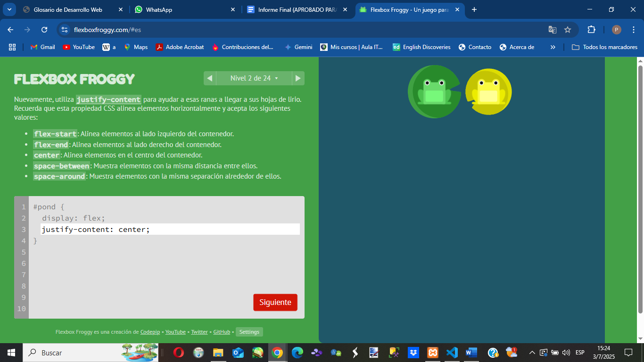644x362 pixels.
Task: Open Microsoft Edge from the taskbar
Action: (297, 353)
